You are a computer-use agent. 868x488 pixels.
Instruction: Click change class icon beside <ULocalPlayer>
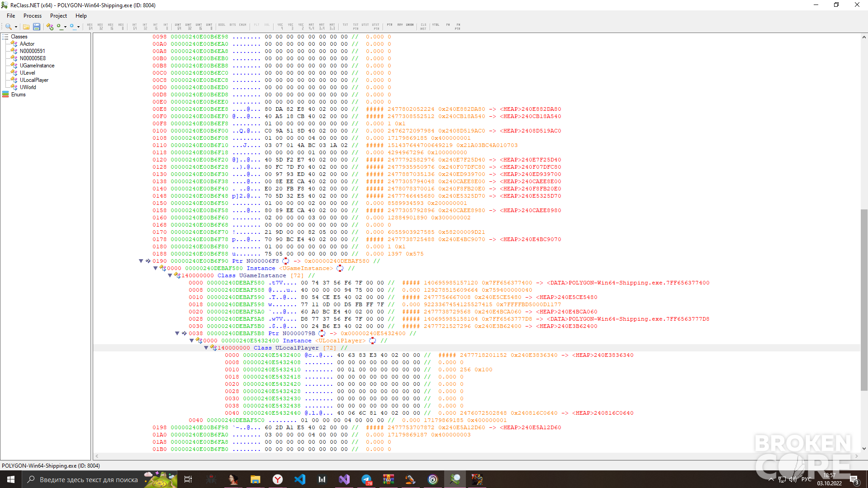click(372, 341)
